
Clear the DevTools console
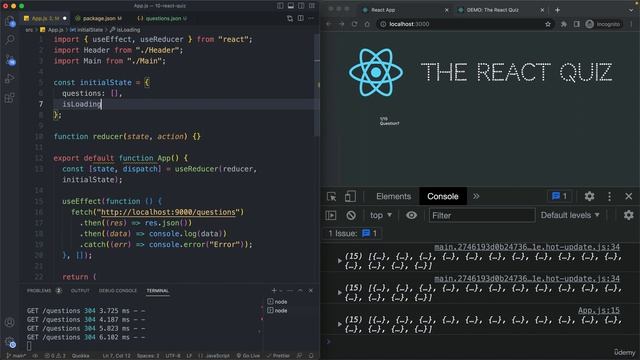351,215
